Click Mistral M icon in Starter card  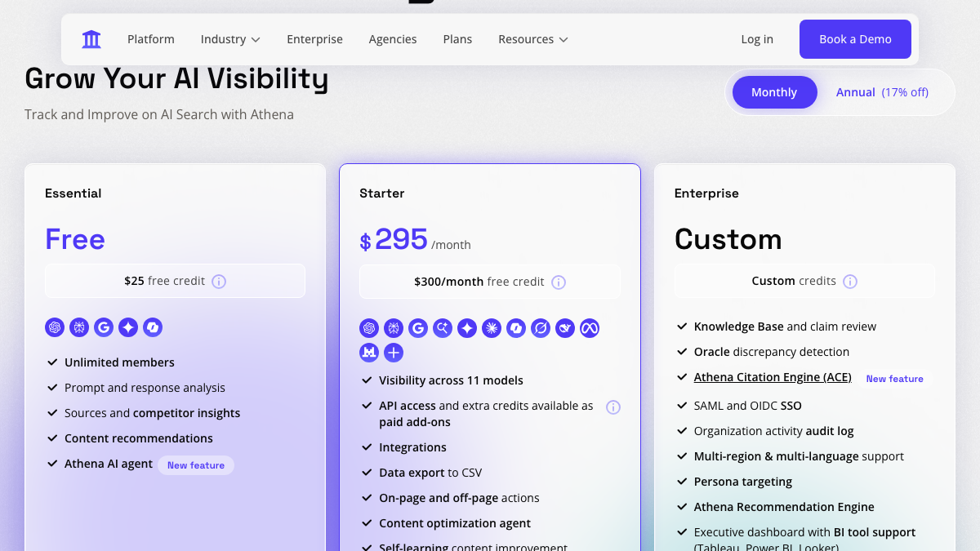369,353
